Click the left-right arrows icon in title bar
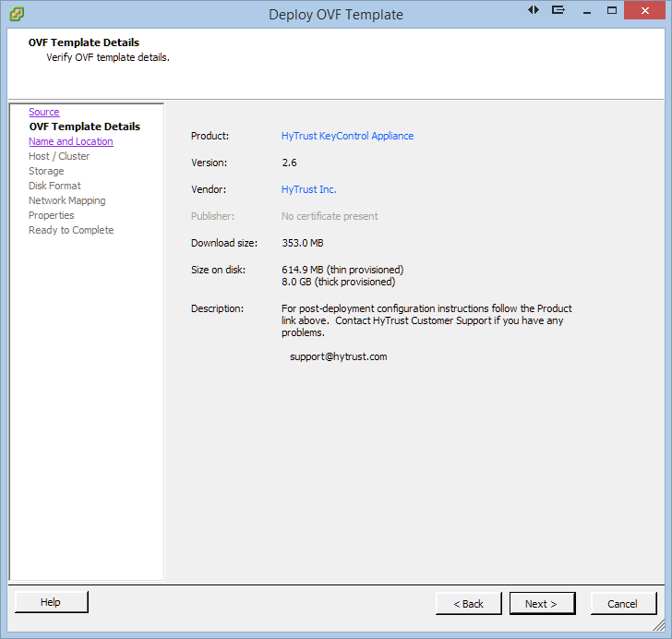The width and height of the screenshot is (672, 639). coord(534,10)
